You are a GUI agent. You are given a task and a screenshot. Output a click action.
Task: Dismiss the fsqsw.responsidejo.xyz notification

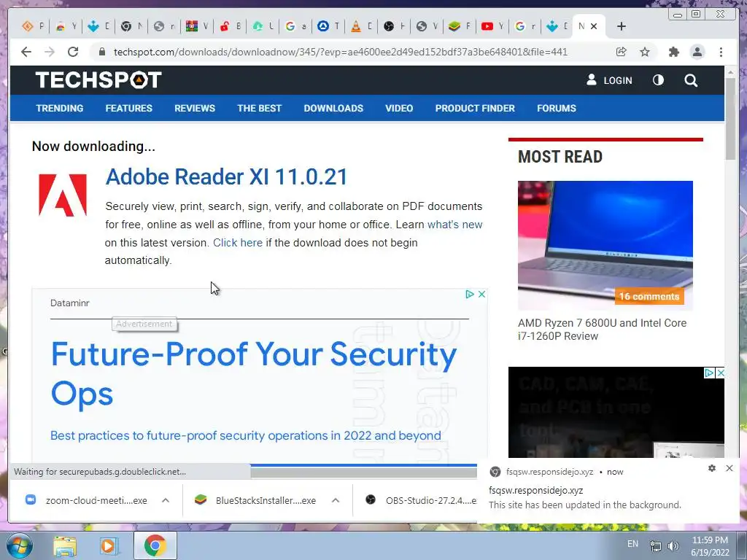click(x=729, y=468)
